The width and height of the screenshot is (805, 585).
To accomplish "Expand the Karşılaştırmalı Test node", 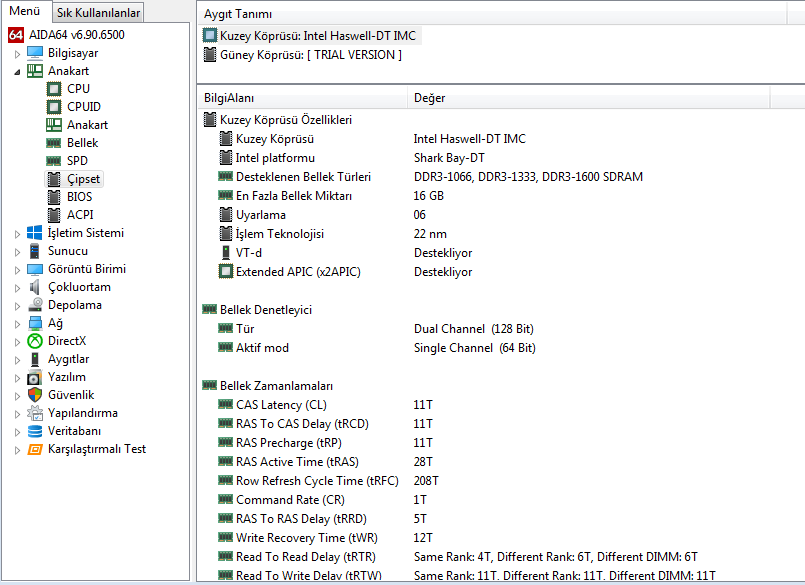I will coord(17,450).
